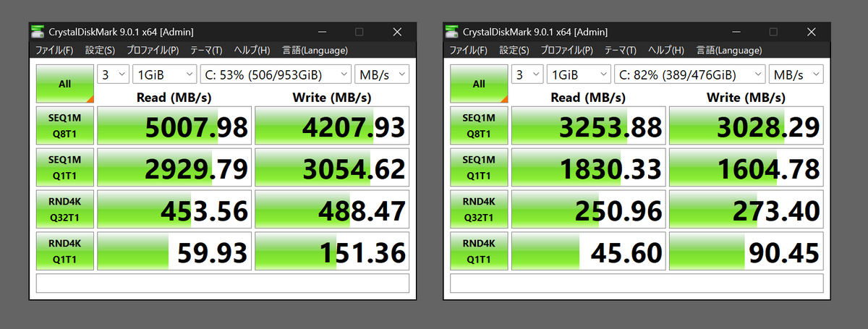Click write result 273.40 in right window
This screenshot has height=329, width=868.
tap(746, 210)
